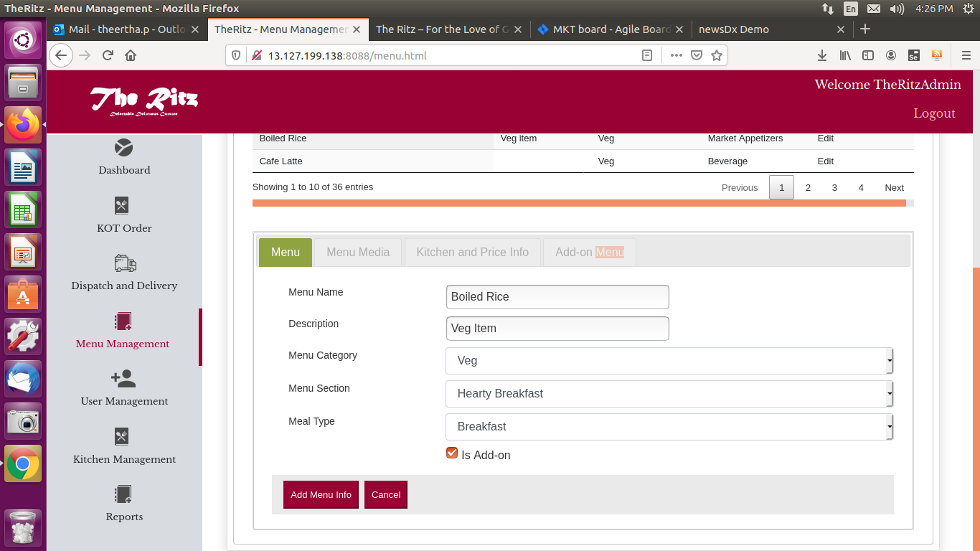Click the Add Menu Info button
Image resolution: width=980 pixels, height=551 pixels.
321,495
